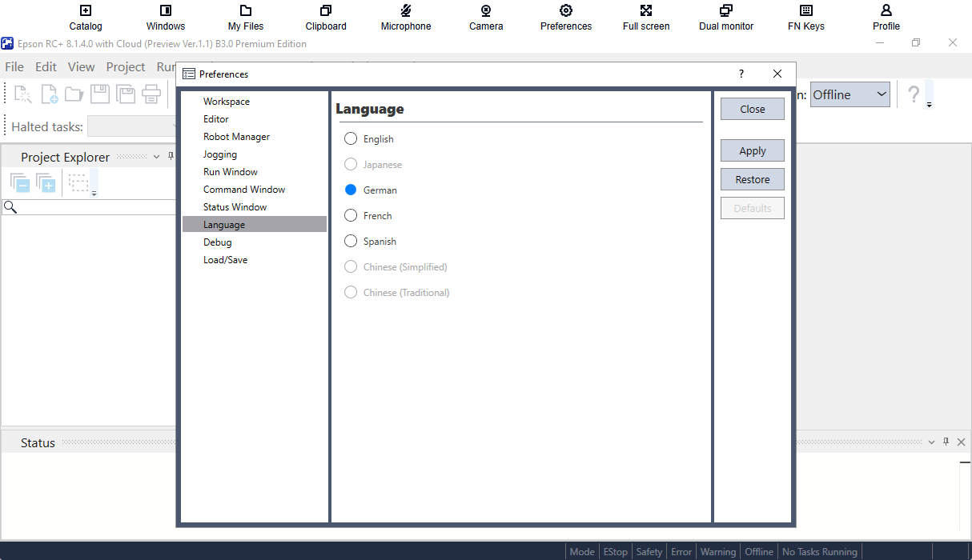Click the Save All toolbar icon
Image resolution: width=972 pixels, height=560 pixels.
click(x=126, y=94)
